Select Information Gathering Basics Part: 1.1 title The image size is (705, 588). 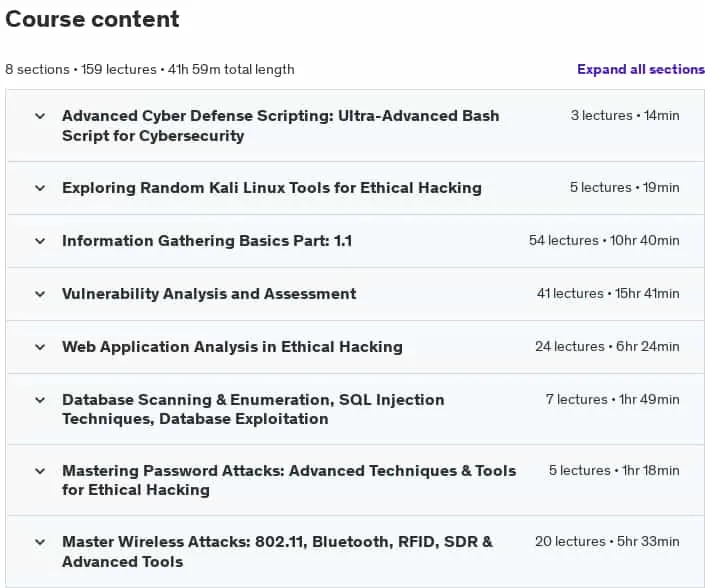[207, 241]
